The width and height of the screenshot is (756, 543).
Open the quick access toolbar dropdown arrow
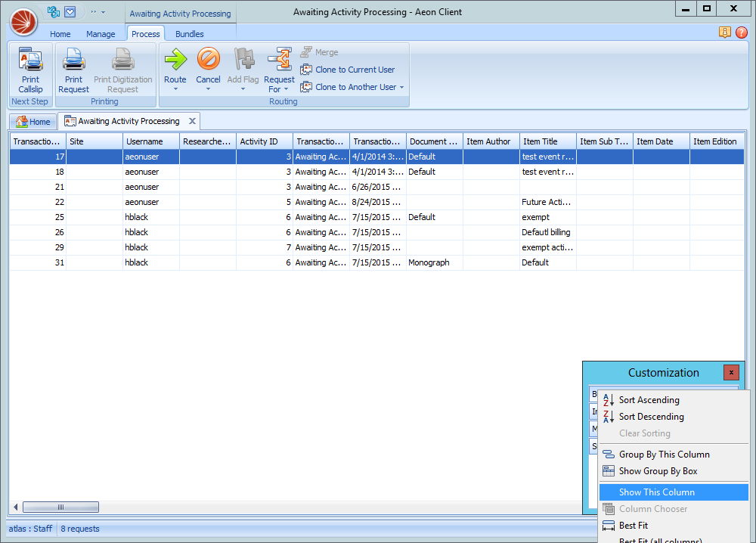pos(103,12)
